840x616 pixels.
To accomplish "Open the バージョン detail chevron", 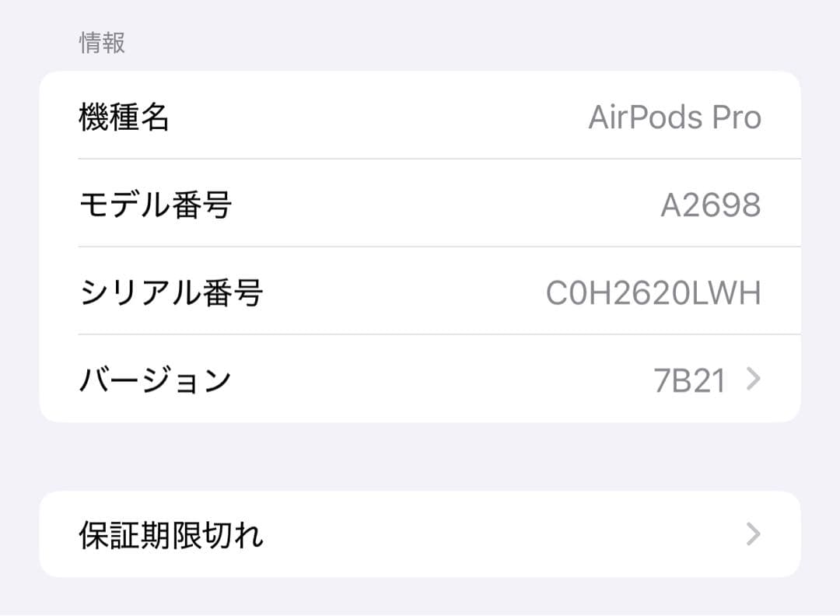I will [751, 380].
